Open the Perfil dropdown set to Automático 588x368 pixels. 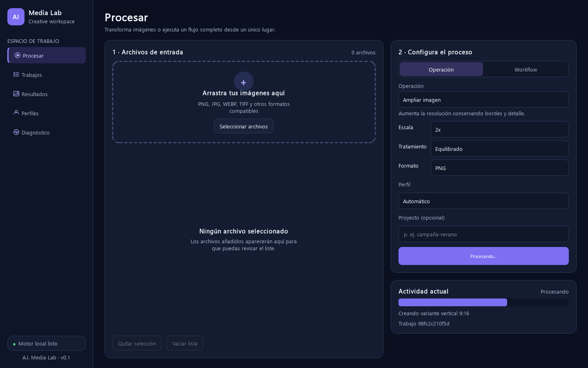(483, 201)
